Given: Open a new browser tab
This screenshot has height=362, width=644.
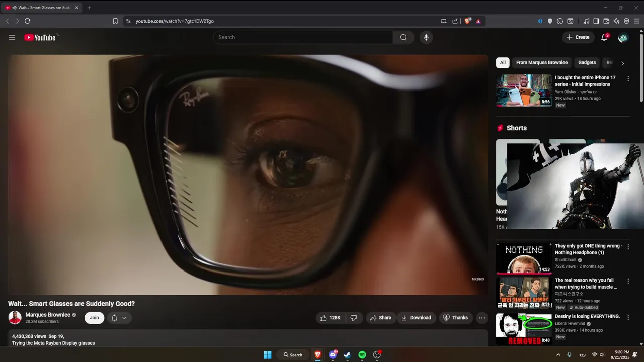Looking at the screenshot, I should coord(89,8).
